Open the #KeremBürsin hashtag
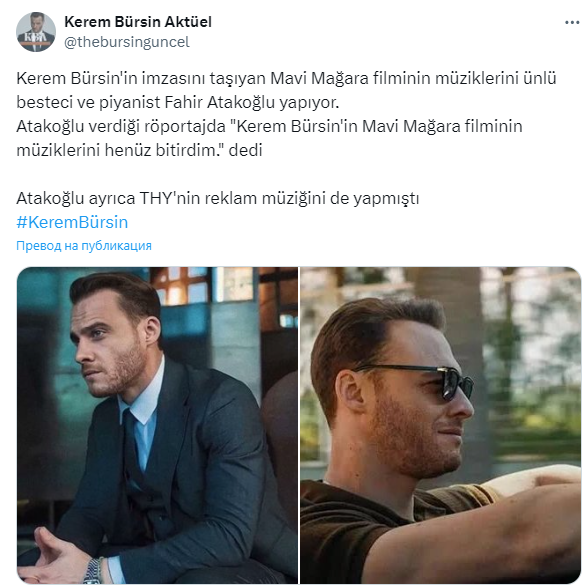Viewport: 587px width, 587px height. [72, 222]
